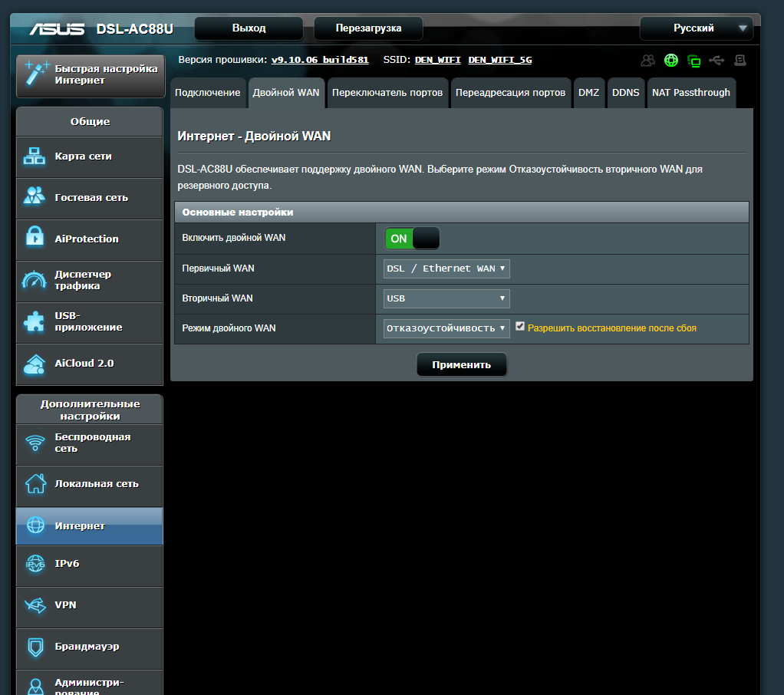784x695 pixels.
Task: Open the Вторичный WAN USB dropdown
Action: coord(446,298)
